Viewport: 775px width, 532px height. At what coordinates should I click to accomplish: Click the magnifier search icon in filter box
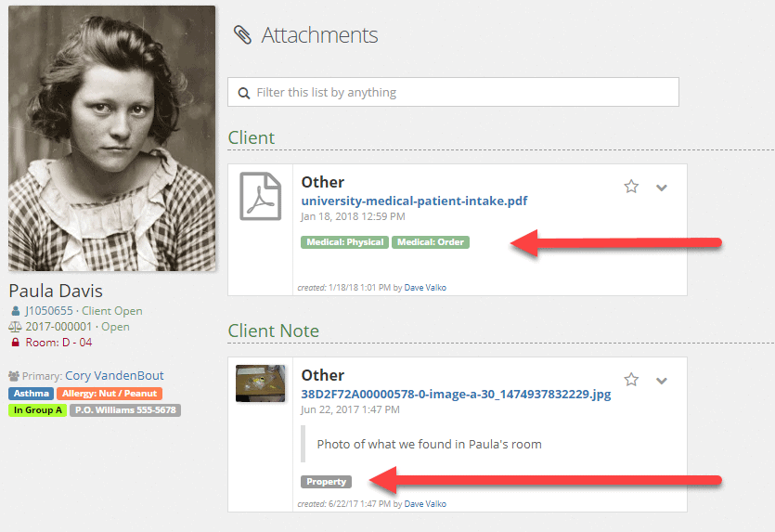click(x=244, y=93)
